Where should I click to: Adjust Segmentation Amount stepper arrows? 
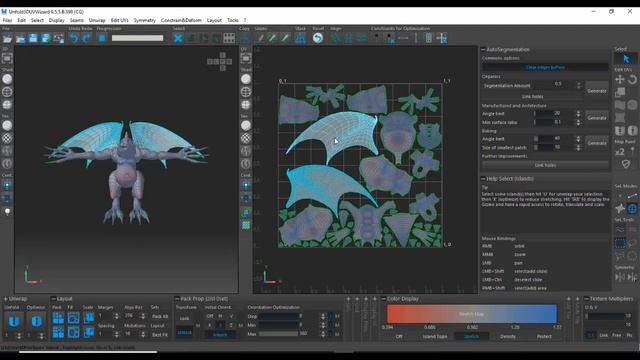coord(578,85)
